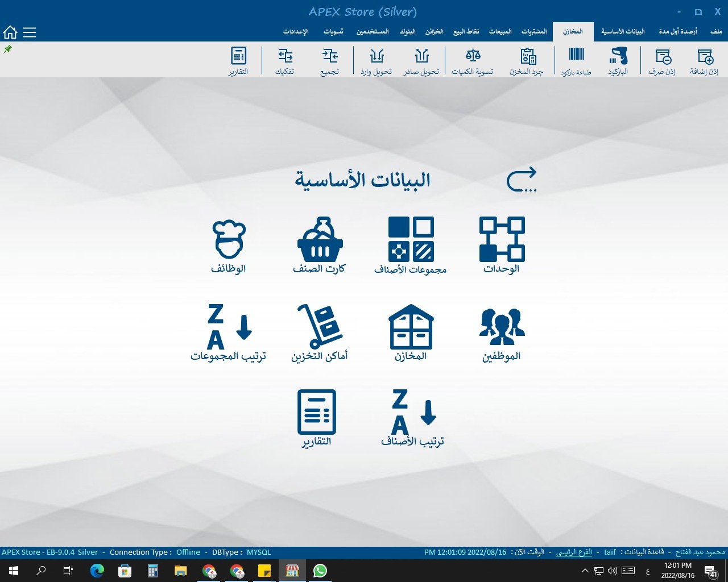Open the الوحدات (Units) icon

(502, 240)
